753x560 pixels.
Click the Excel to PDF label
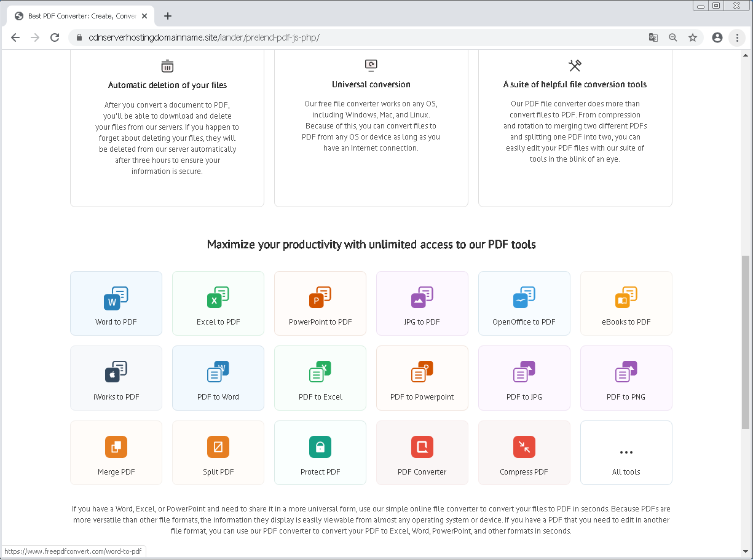coord(218,322)
